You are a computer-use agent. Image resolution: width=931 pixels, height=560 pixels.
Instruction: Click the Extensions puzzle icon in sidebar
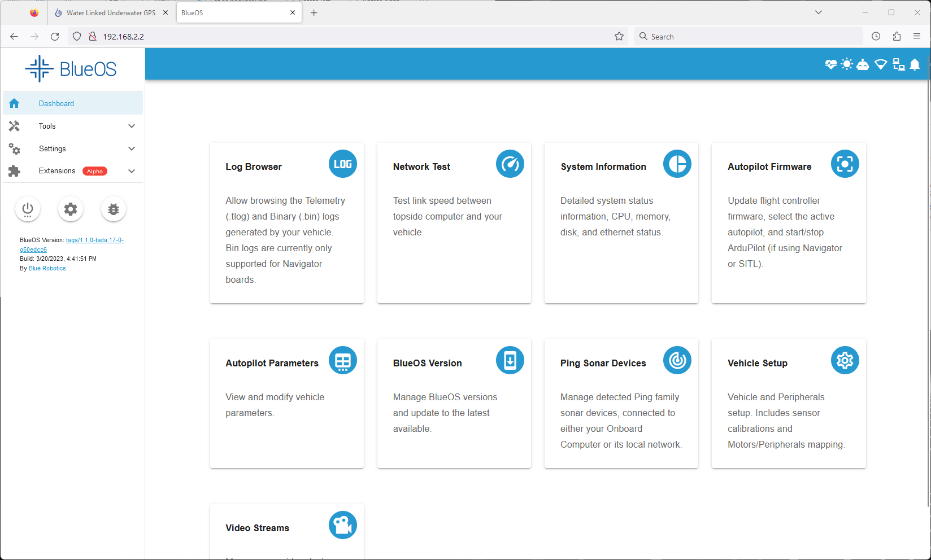tap(14, 171)
